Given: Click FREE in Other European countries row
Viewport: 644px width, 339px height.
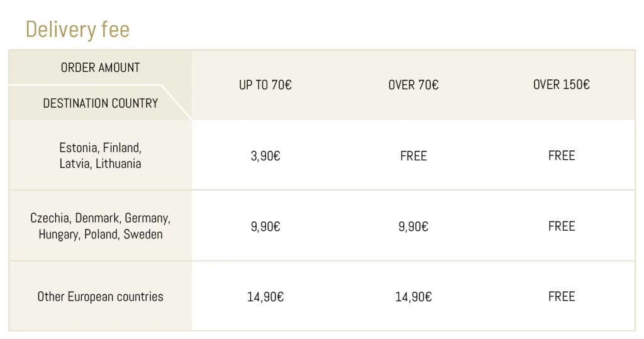Looking at the screenshot, I should [561, 297].
